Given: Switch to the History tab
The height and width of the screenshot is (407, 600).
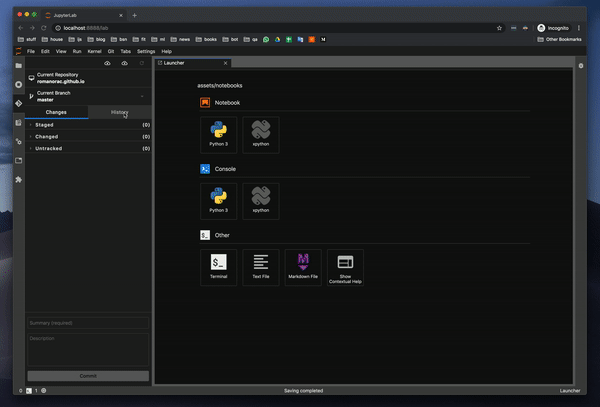Looking at the screenshot, I should click(120, 112).
